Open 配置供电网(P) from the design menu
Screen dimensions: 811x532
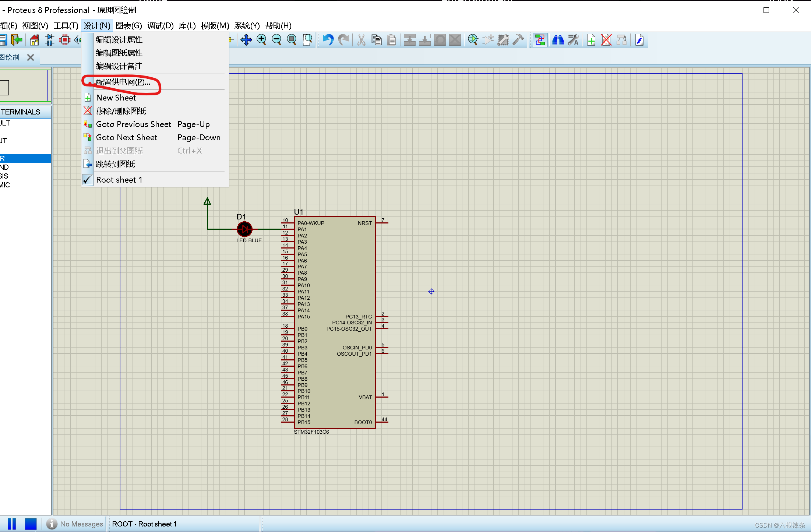[122, 82]
